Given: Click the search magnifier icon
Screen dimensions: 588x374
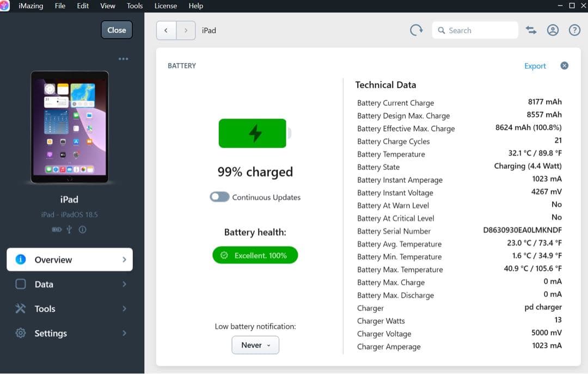Looking at the screenshot, I should [x=442, y=30].
